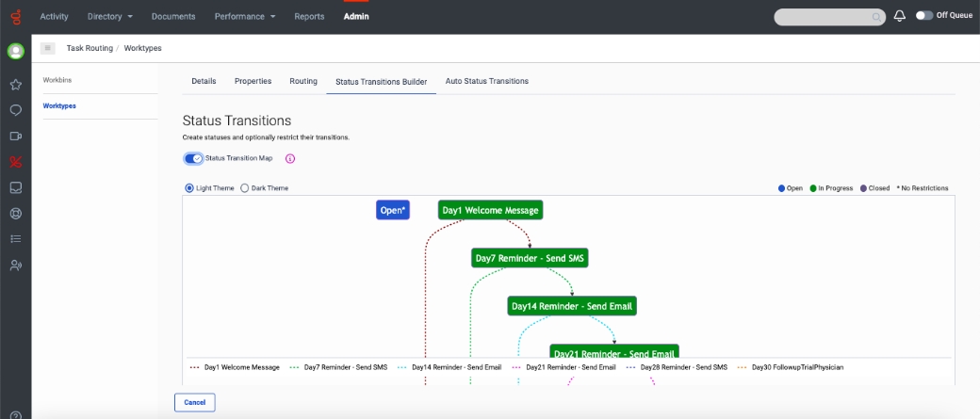
Task: Expand the Performance dropdown menu
Action: (x=244, y=17)
